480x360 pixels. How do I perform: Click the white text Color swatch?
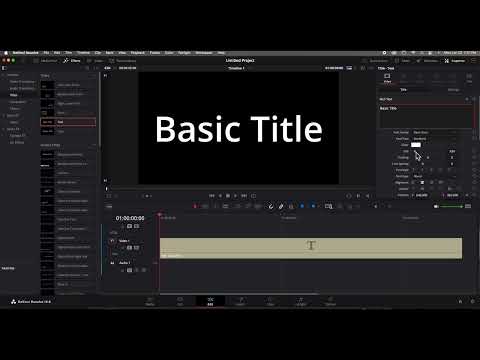(x=416, y=145)
